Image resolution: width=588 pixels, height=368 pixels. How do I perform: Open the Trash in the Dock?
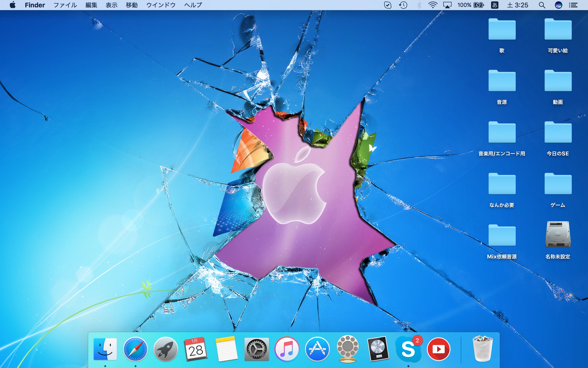482,349
